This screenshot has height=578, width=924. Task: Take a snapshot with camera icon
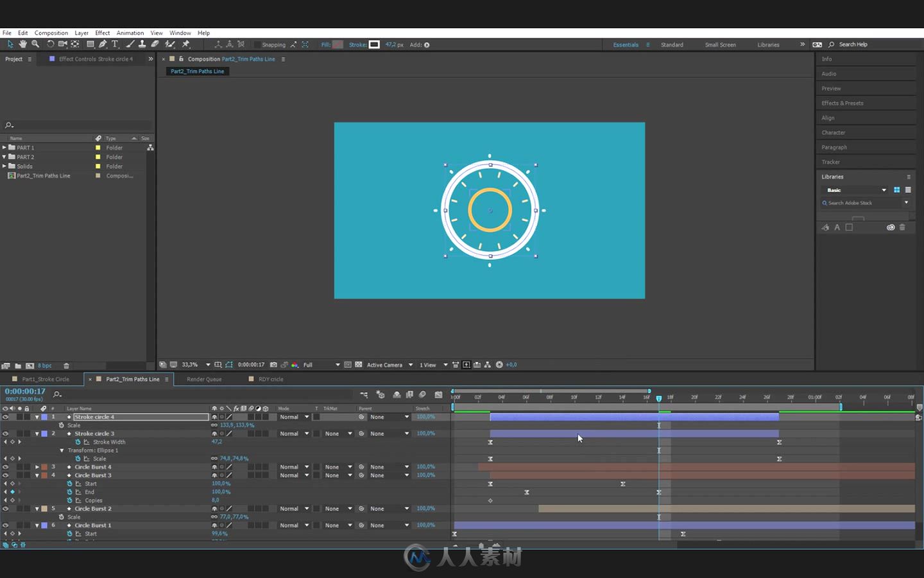[x=274, y=365]
